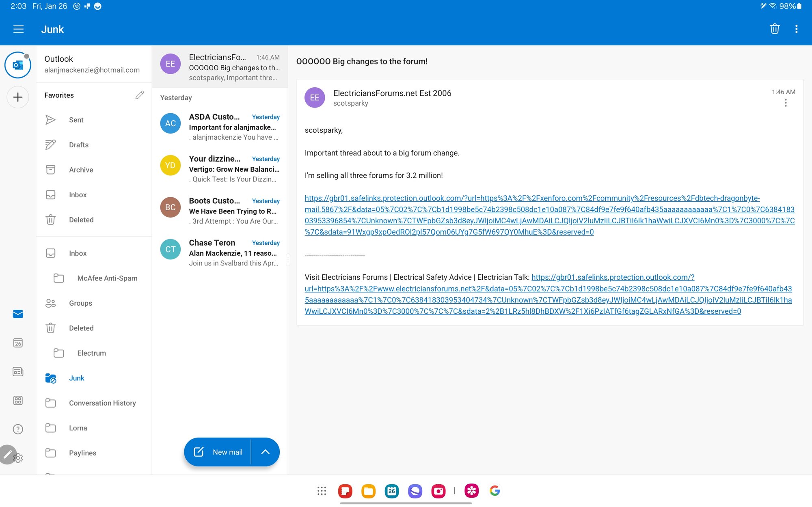This screenshot has width=812, height=507.
Task: Switch to the Mail view icon
Action: tap(18, 314)
